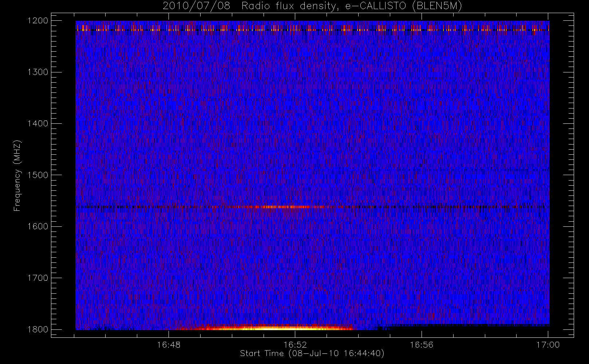Select the Frequency (MHZ) axis label

[17, 175]
